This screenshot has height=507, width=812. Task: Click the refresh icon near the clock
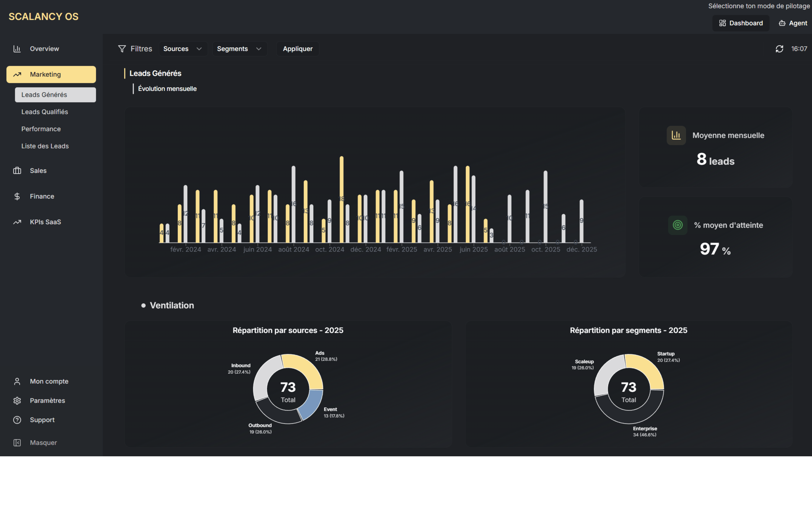(x=780, y=49)
